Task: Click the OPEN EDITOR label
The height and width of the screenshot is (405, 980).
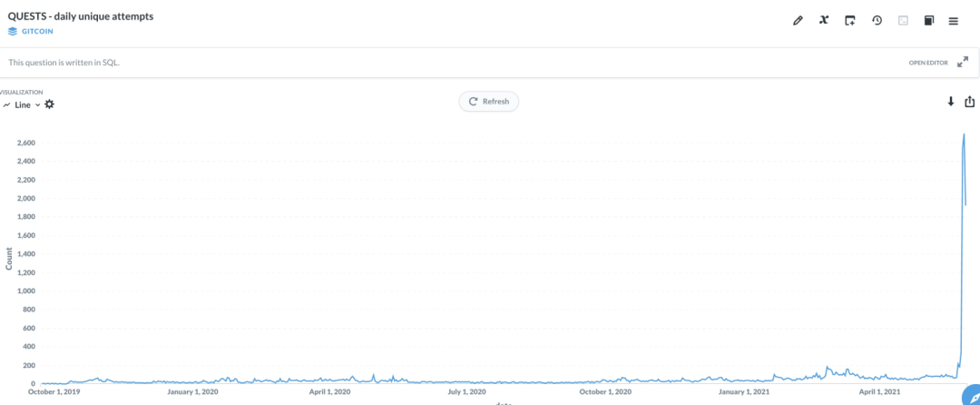Action: click(x=928, y=64)
